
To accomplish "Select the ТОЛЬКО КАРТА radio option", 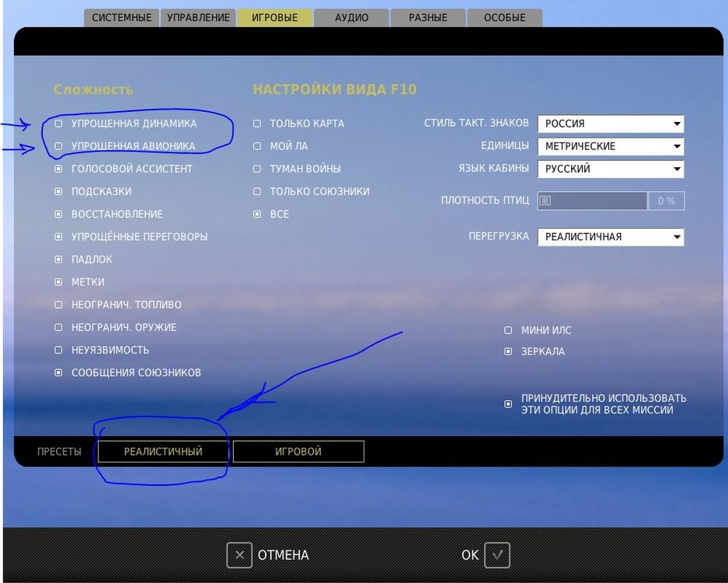I will (257, 123).
